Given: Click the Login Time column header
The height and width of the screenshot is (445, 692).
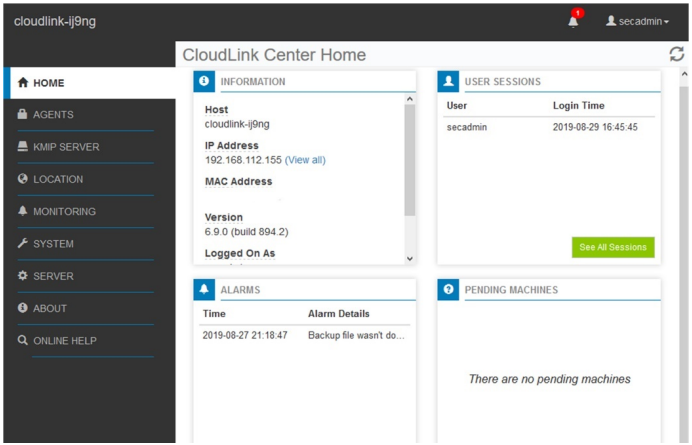Looking at the screenshot, I should 579,106.
